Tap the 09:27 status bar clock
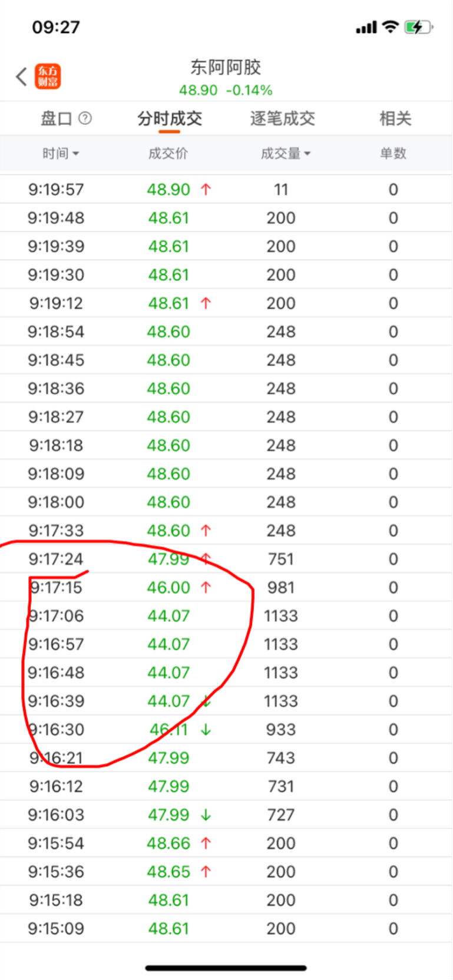This screenshot has height=980, width=453. (x=56, y=27)
